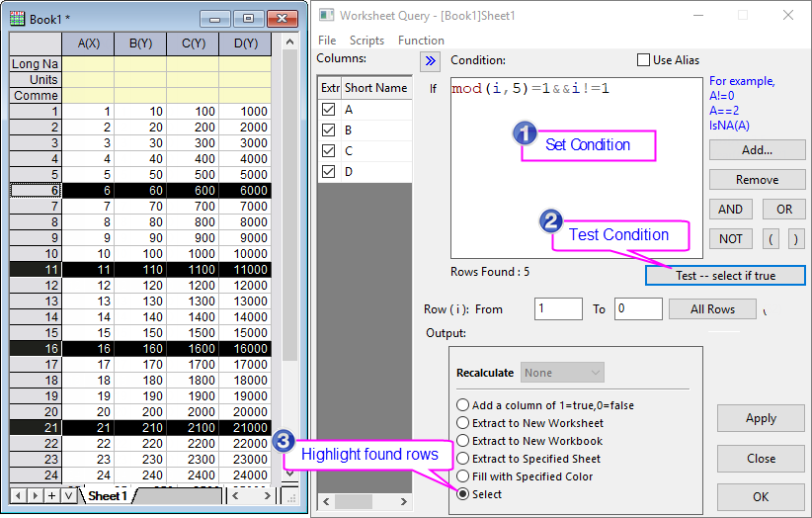Click the All Rows button
The image size is (812, 518).
(x=712, y=309)
